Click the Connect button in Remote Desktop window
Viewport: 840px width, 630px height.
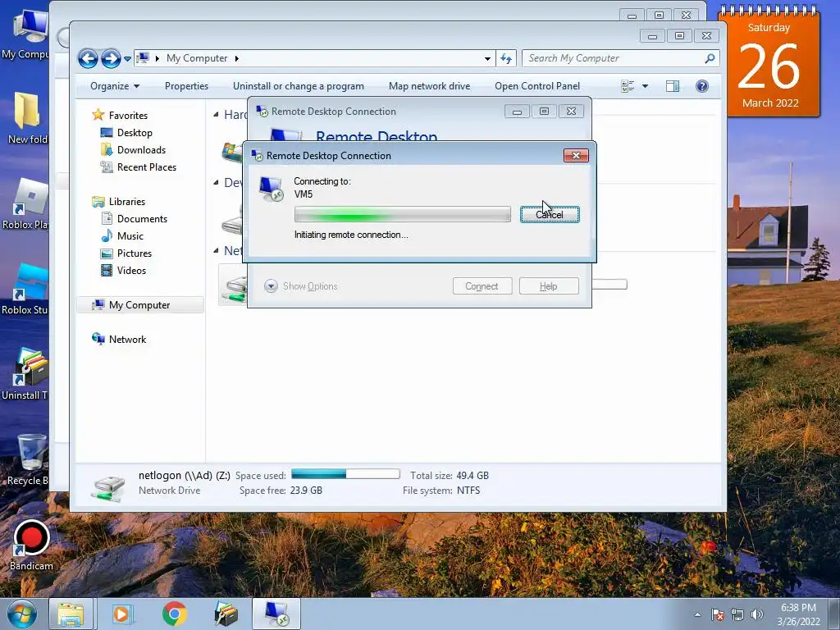pyautogui.click(x=482, y=286)
